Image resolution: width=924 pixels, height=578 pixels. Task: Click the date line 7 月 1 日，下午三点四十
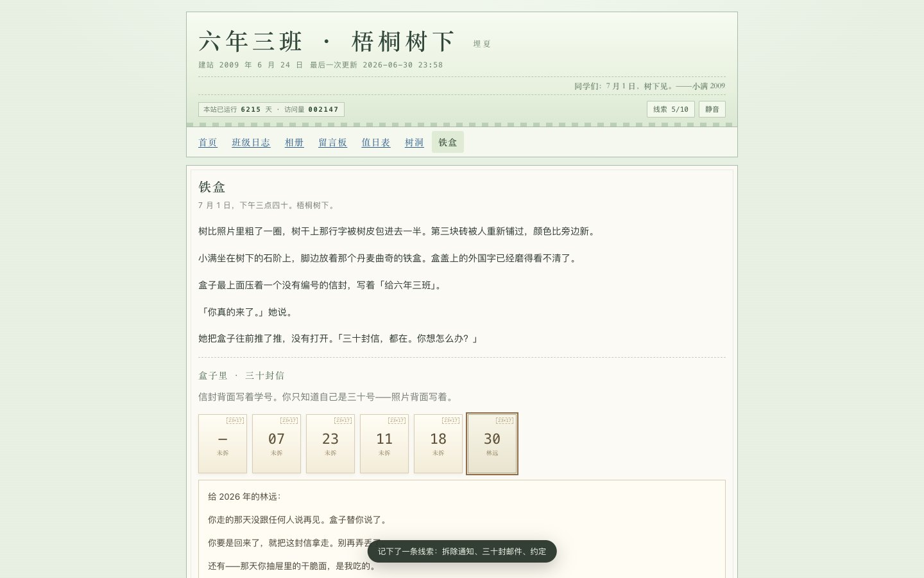[266, 206]
